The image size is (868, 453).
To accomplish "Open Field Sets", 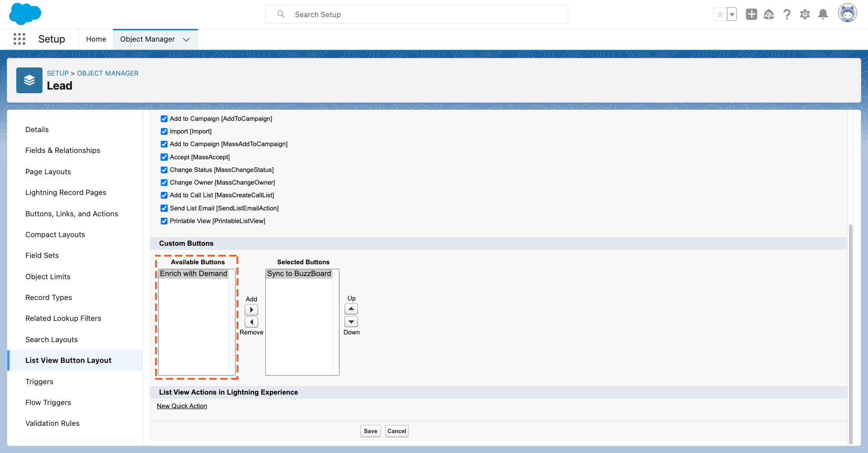I will coord(42,256).
